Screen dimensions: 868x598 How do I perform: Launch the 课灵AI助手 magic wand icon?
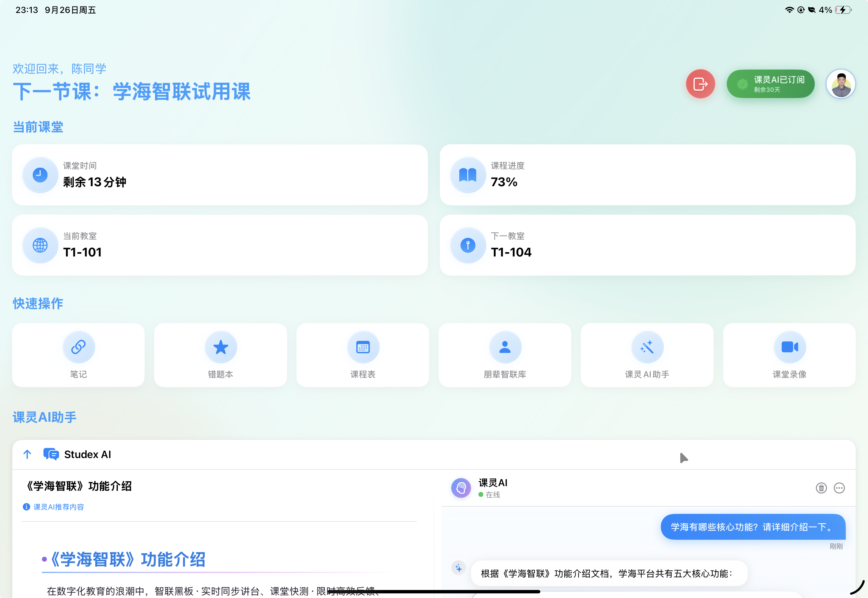[647, 347]
